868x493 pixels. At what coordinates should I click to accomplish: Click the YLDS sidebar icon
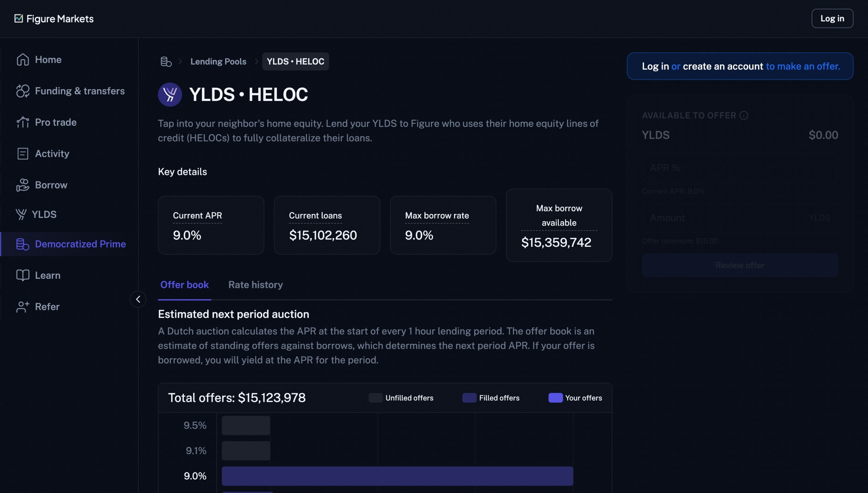pyautogui.click(x=21, y=214)
